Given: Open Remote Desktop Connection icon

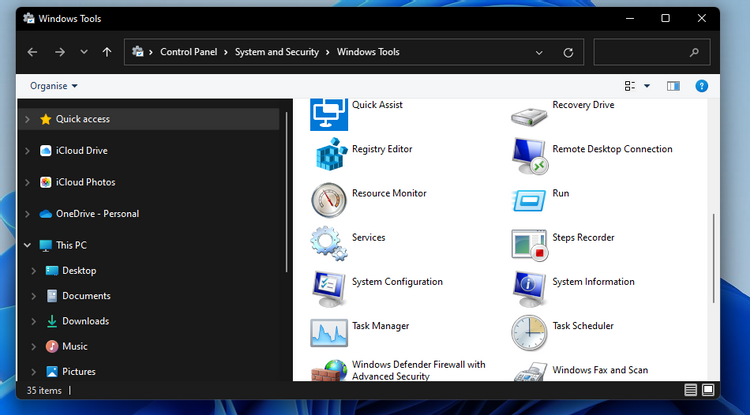Looking at the screenshot, I should pos(529,156).
